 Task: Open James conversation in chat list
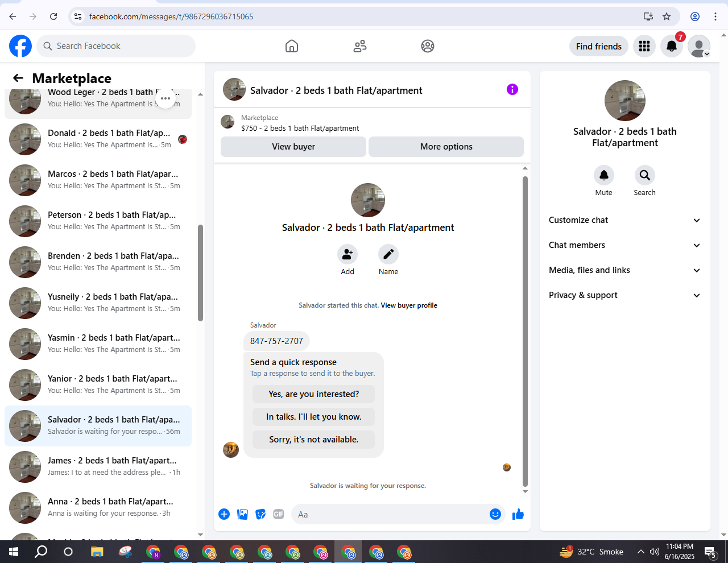(x=98, y=466)
